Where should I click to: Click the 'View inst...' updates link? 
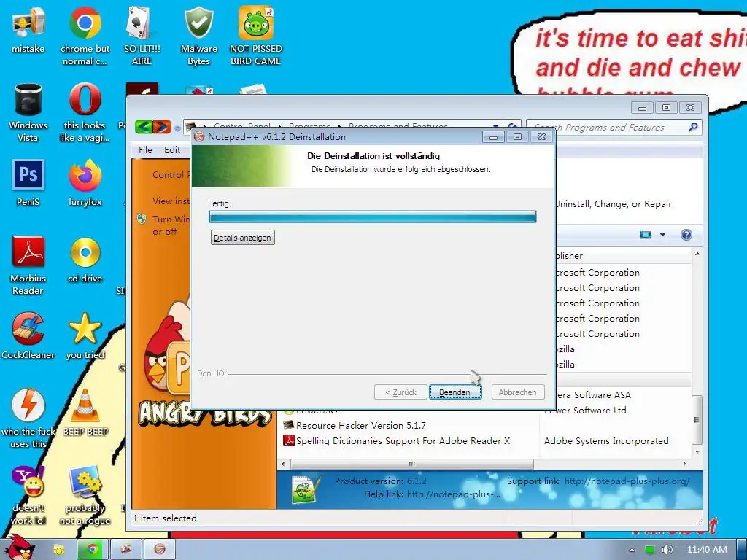click(171, 201)
